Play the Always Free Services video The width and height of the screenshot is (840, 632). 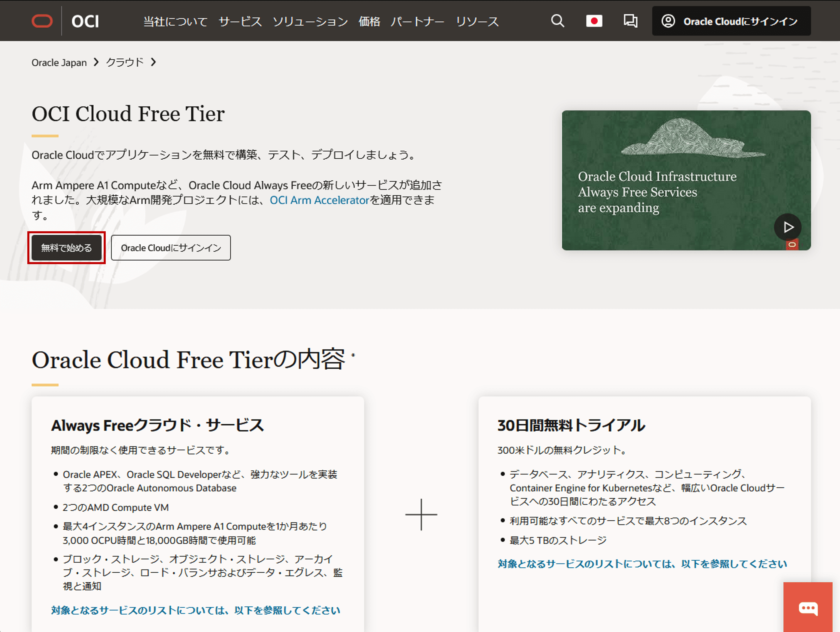[788, 227]
